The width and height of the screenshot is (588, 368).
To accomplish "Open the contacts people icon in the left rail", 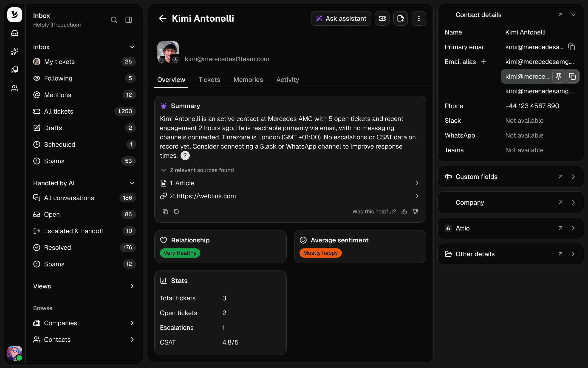I will 14,88.
